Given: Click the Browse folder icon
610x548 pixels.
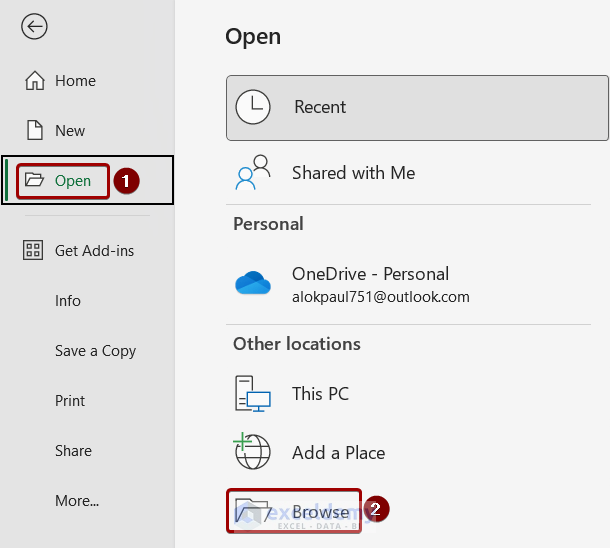Looking at the screenshot, I should pos(253,511).
